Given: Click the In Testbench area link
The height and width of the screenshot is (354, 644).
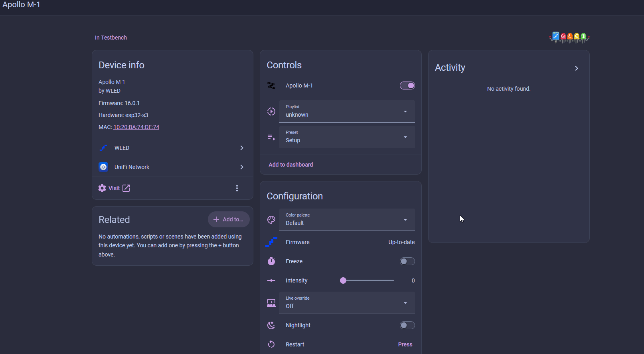Looking at the screenshot, I should [x=111, y=38].
